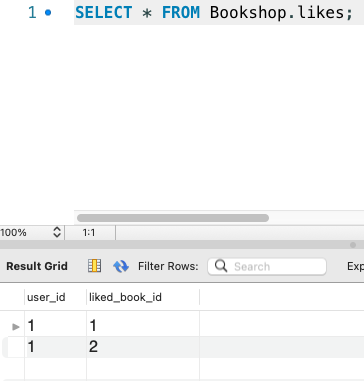Click the Result Grid label
The height and width of the screenshot is (381, 364).
point(37,266)
